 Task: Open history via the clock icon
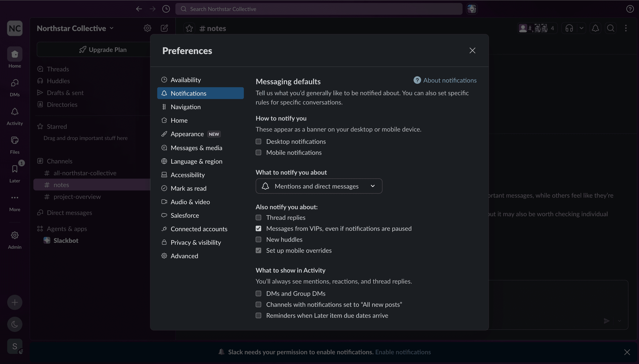click(166, 9)
